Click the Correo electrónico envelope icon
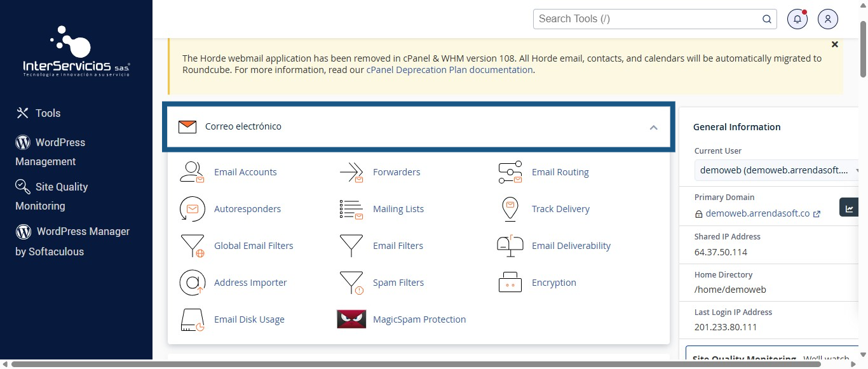 click(x=187, y=126)
